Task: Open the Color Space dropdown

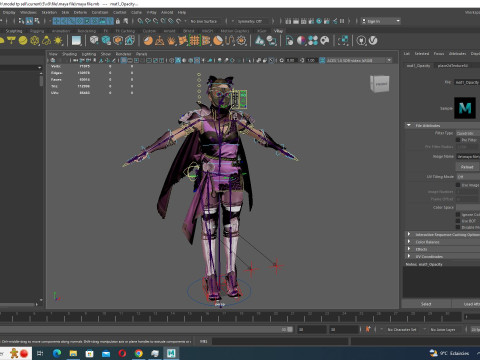Action: (468, 207)
